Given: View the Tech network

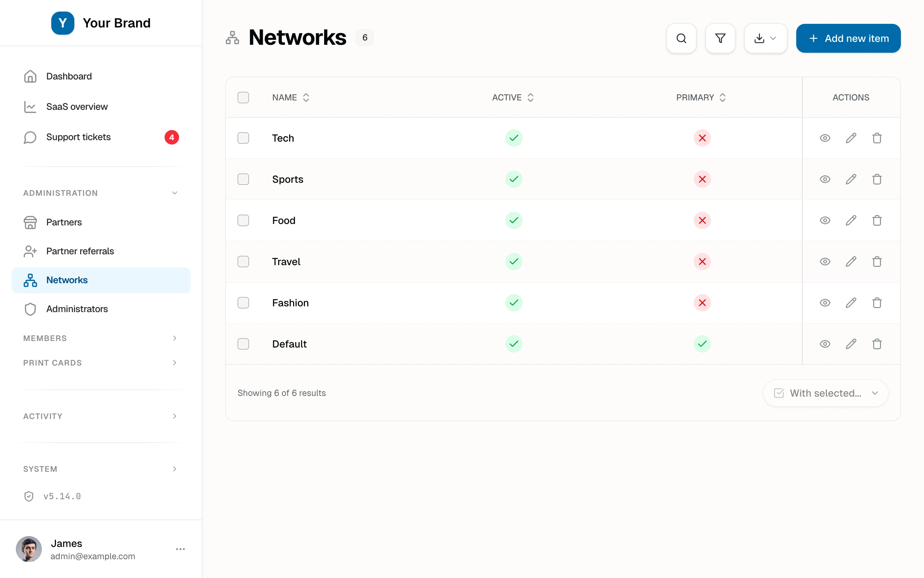Looking at the screenshot, I should 825,138.
